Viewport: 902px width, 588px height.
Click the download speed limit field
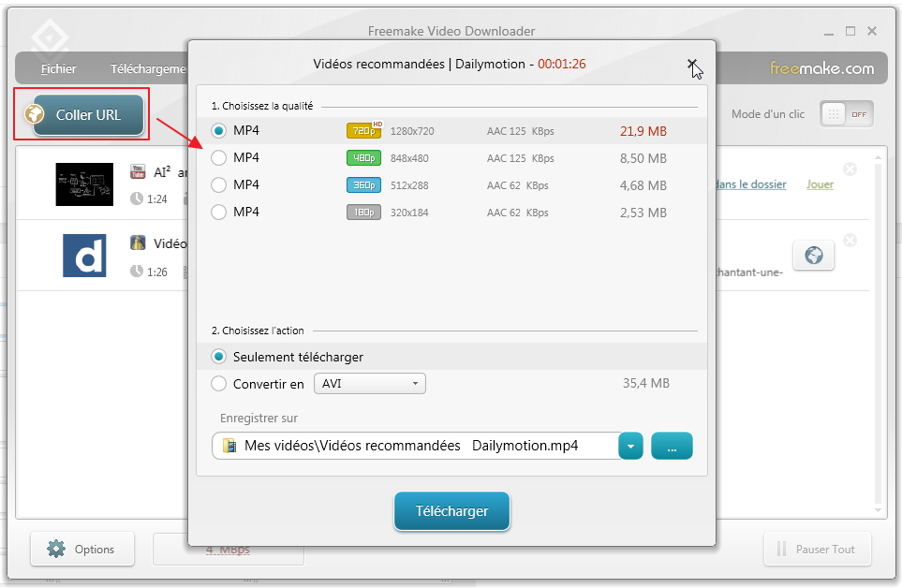[x=228, y=550]
